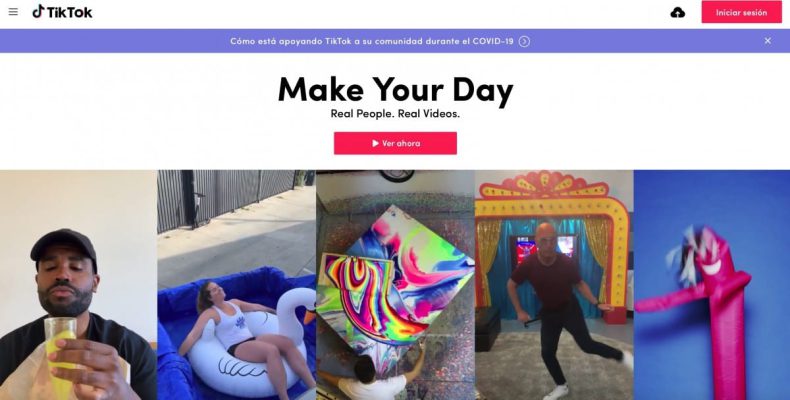Image resolution: width=790 pixels, height=400 pixels.
Task: Click the upload cloud icon
Action: point(678,13)
